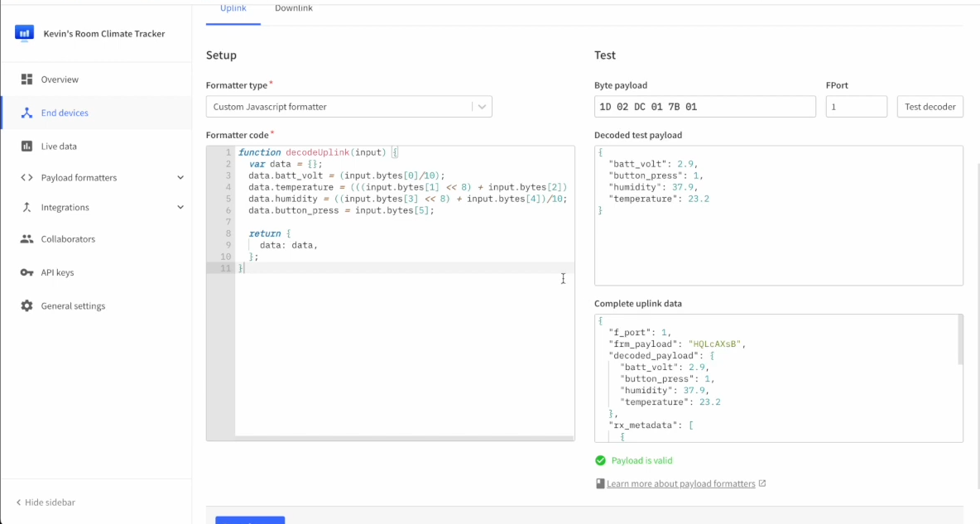This screenshot has height=524, width=980.
Task: Click the Live data chart icon
Action: coord(26,147)
